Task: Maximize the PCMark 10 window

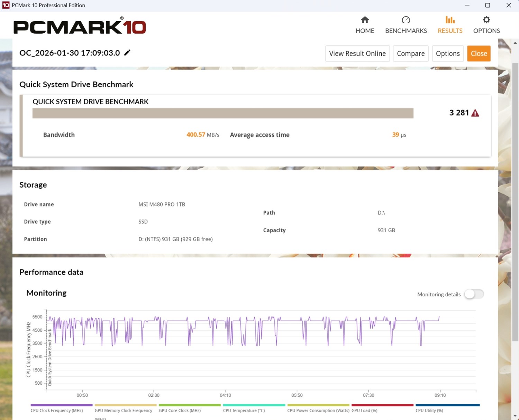Action: (488, 5)
